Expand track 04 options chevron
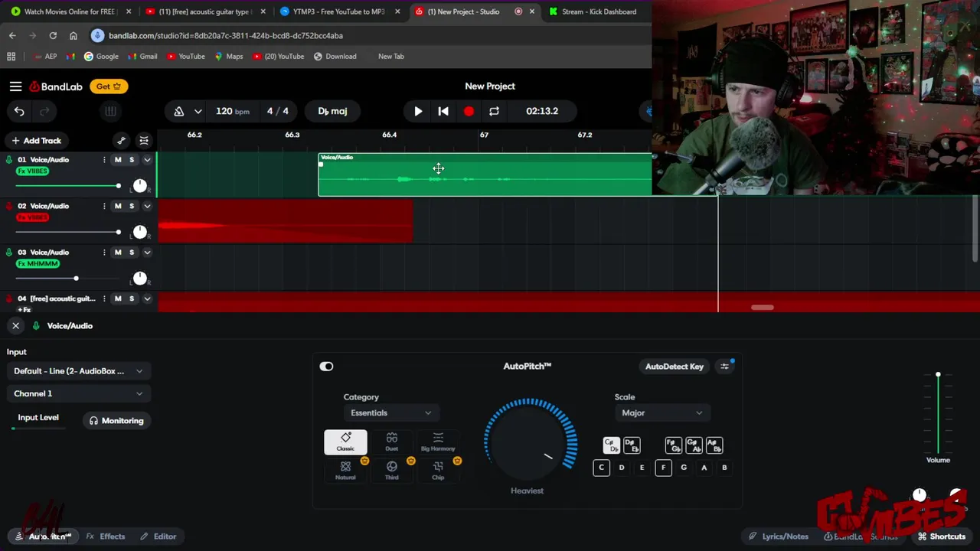The height and width of the screenshot is (551, 980). [147, 298]
